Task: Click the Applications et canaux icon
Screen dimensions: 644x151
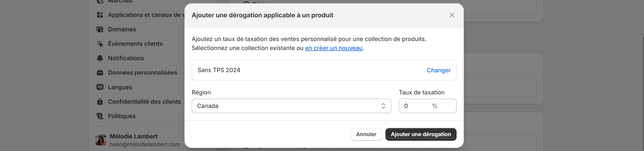Action: [100, 15]
